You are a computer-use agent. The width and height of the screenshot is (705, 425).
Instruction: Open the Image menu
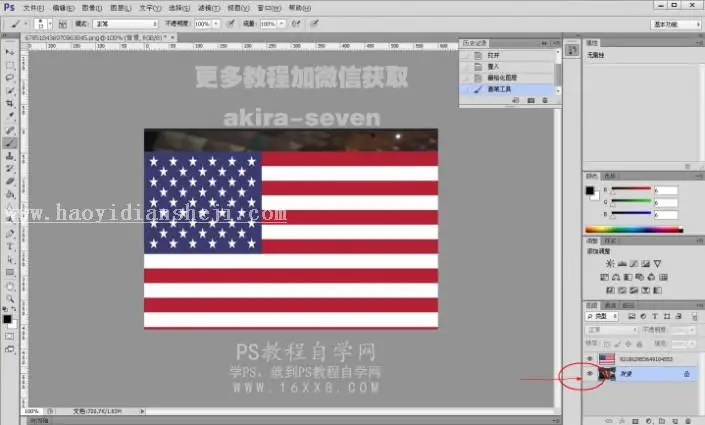coord(92,8)
